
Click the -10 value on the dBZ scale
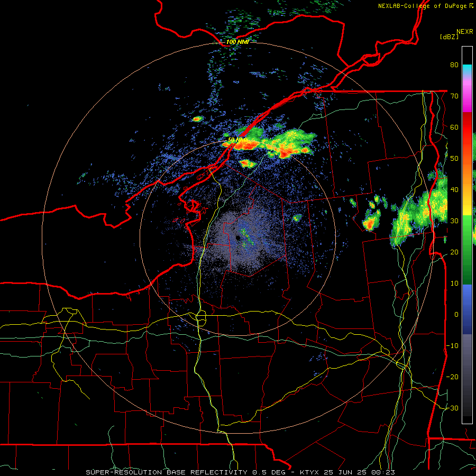(452, 346)
